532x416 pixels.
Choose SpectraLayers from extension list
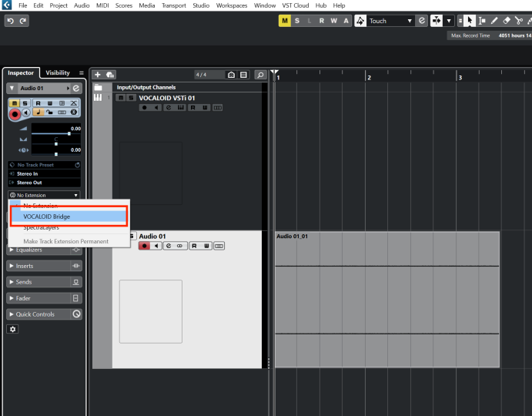coord(69,227)
